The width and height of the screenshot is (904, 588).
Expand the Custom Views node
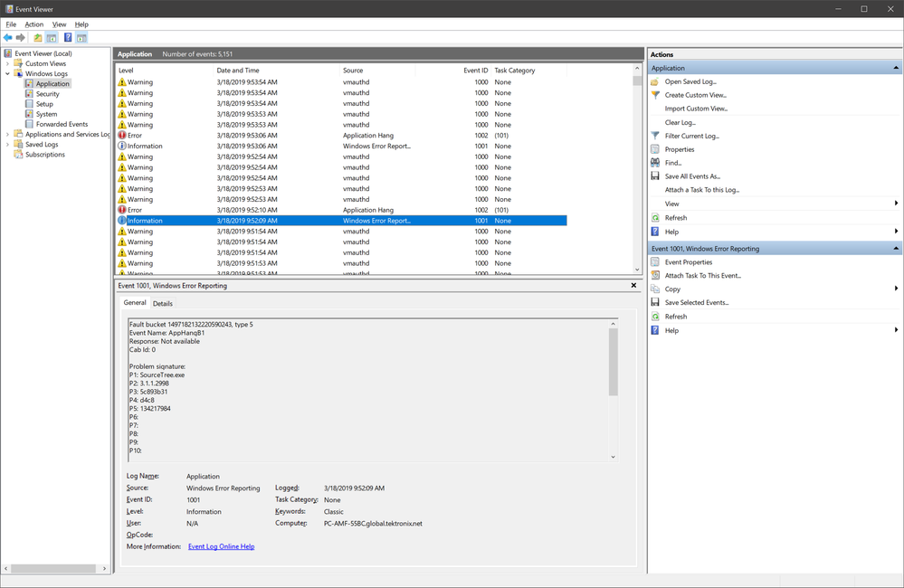point(7,63)
